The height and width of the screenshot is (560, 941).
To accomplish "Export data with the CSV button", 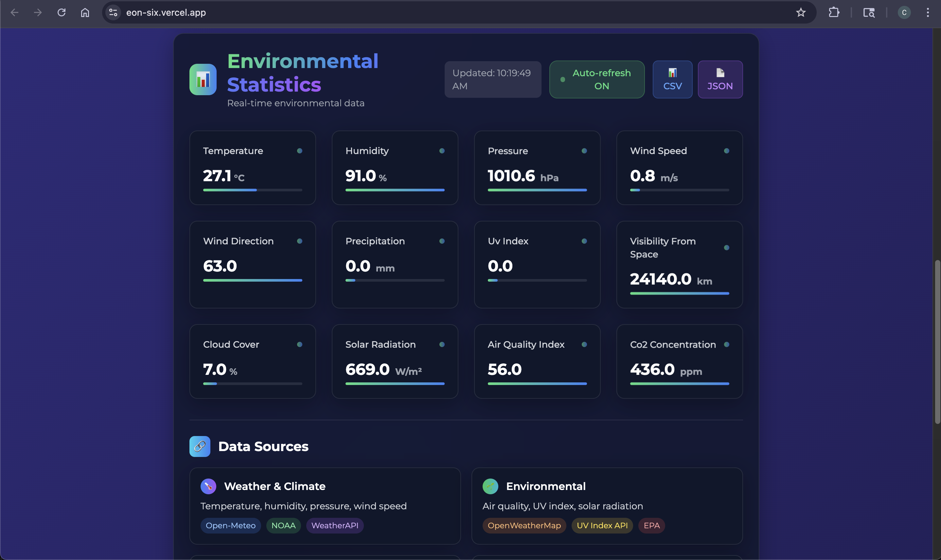I will pyautogui.click(x=672, y=79).
